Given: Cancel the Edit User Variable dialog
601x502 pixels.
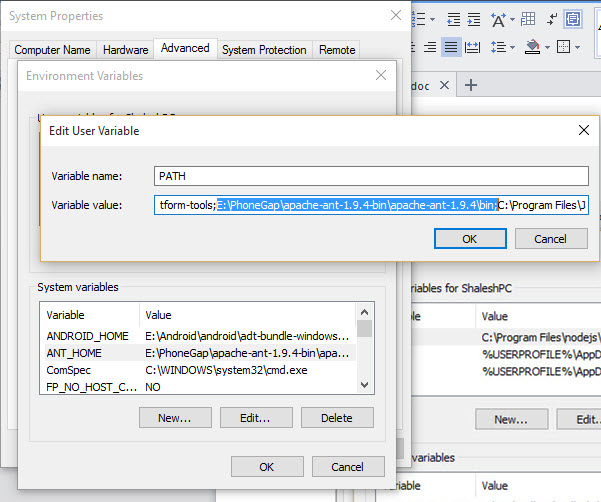Looking at the screenshot, I should pyautogui.click(x=551, y=239).
